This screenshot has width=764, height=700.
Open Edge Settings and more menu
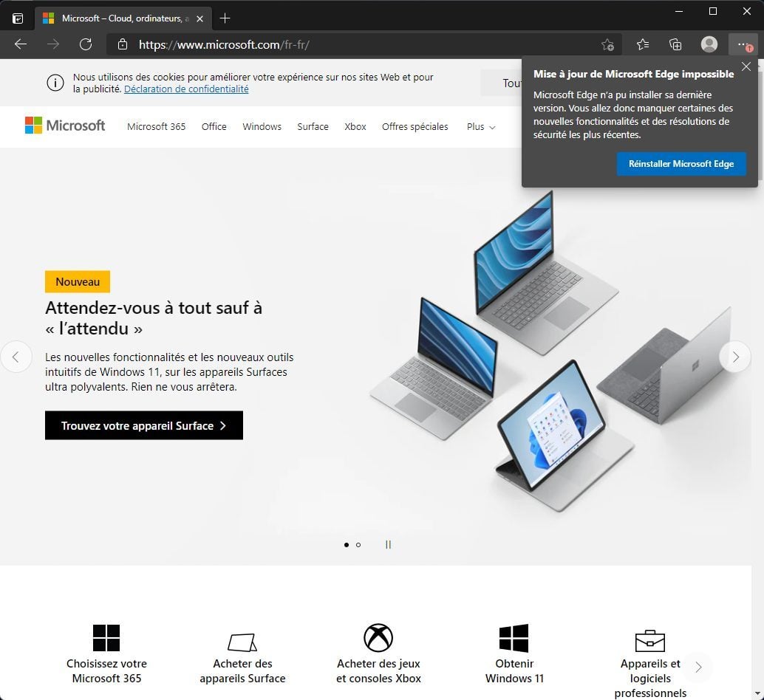tap(744, 45)
